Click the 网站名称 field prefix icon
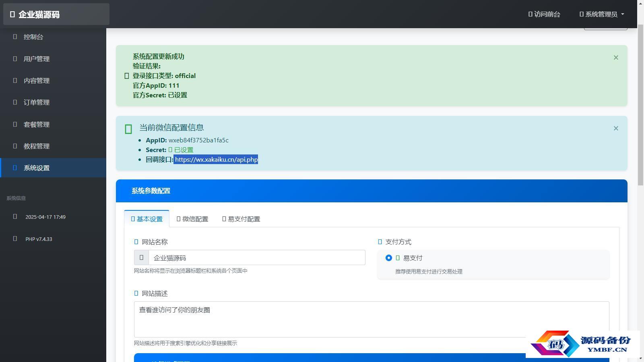The width and height of the screenshot is (644, 362). coord(141,257)
